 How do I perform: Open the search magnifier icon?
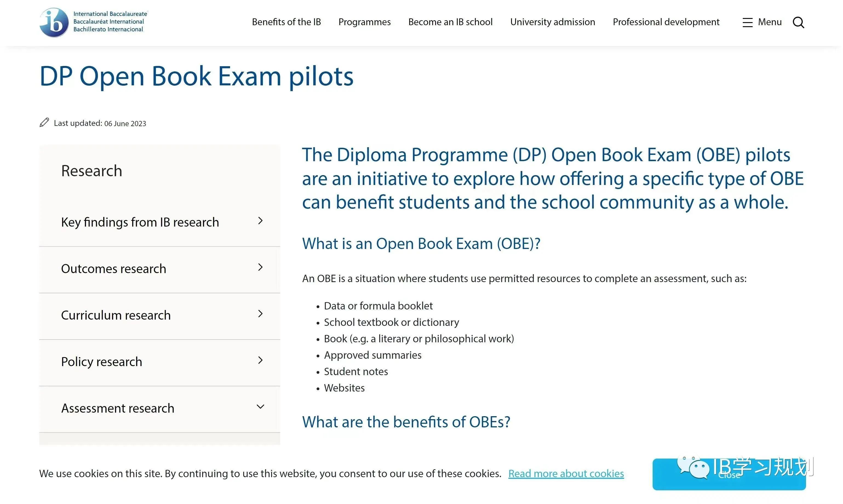(798, 22)
